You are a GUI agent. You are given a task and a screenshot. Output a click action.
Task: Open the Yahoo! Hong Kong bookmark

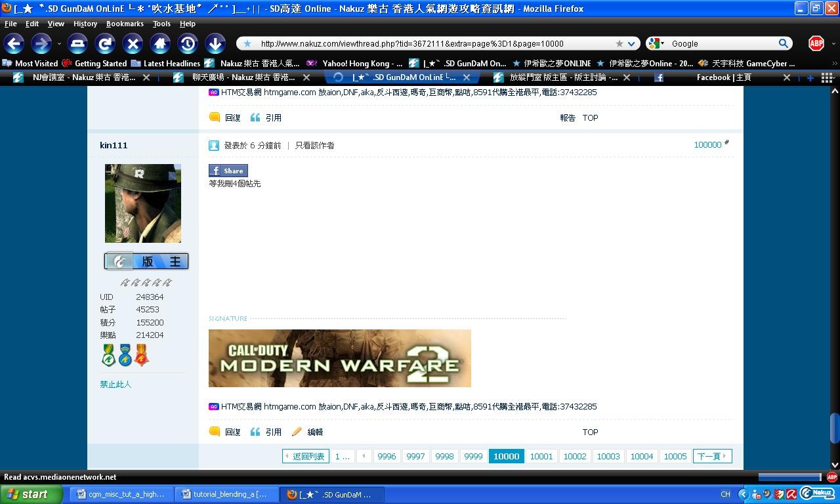pos(354,64)
